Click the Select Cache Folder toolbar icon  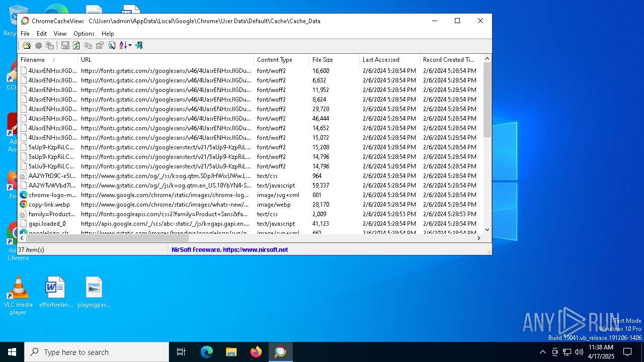tap(26, 45)
